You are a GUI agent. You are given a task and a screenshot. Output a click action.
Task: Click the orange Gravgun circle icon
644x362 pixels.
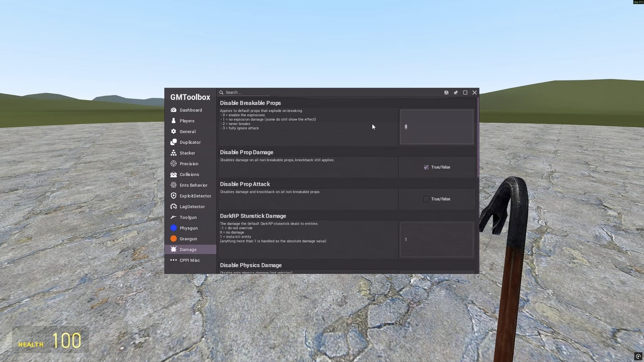[173, 239]
